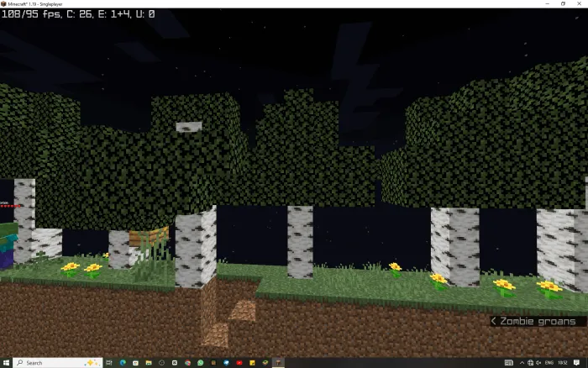Open Google Chrome from the taskbar
The width and height of the screenshot is (588, 368).
187,363
